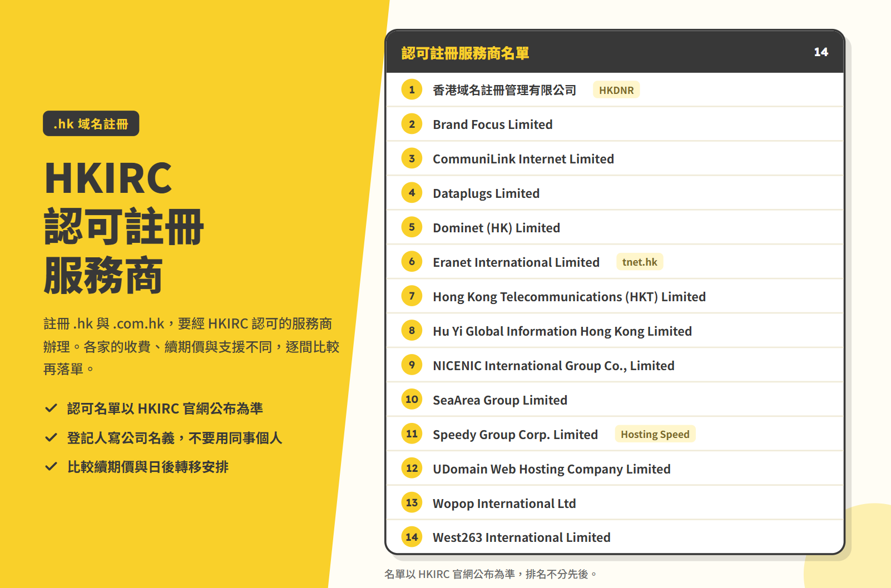The image size is (891, 588).
Task: Click the number 14 circle badge
Action: tap(412, 537)
